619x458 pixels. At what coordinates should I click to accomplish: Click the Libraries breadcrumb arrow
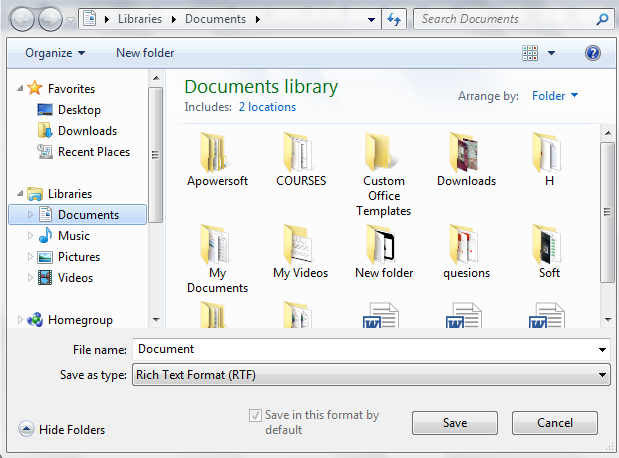tap(174, 19)
